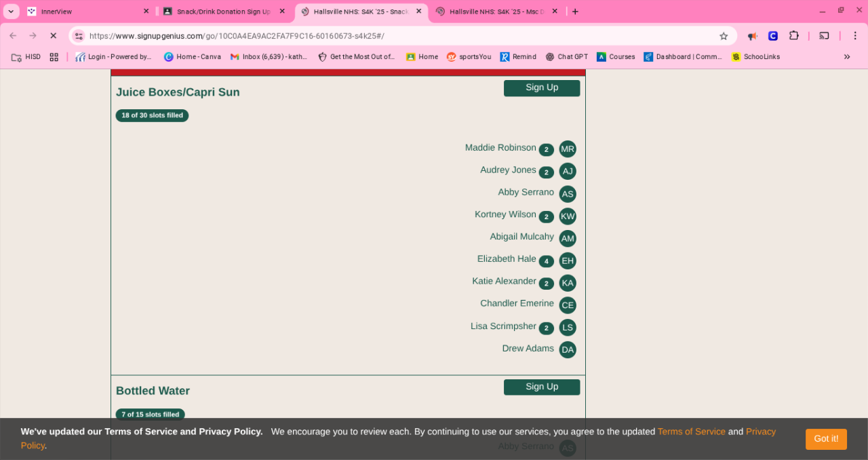Screen dimensions: 868x460
Task: Click the name Abigail Mulcahy
Action: coord(521,236)
